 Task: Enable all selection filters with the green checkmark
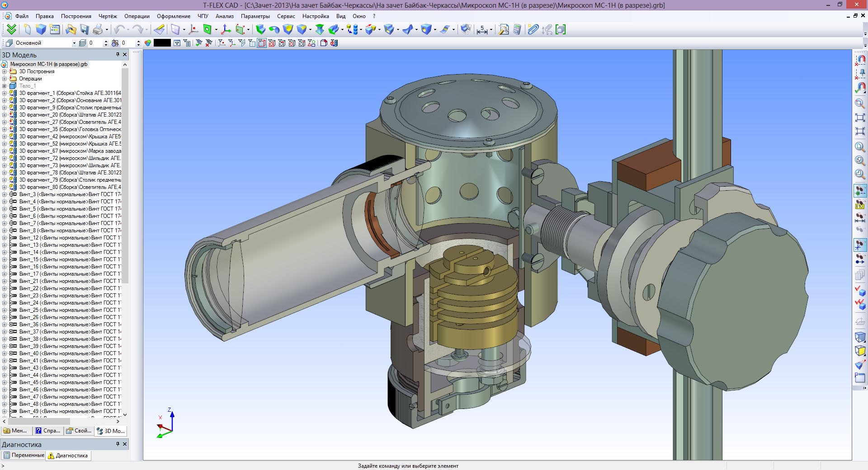[x=199, y=43]
